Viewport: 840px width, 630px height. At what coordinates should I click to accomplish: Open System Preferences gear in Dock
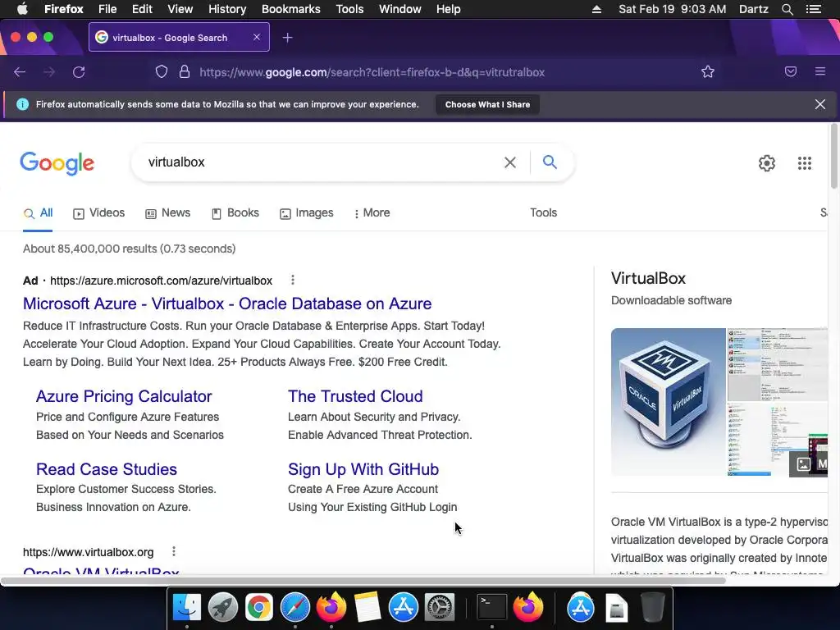click(x=440, y=607)
